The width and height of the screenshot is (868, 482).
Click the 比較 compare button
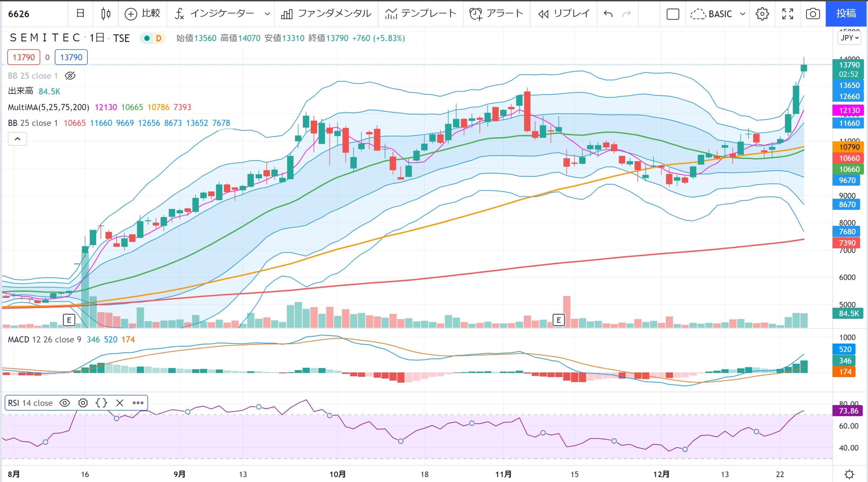(142, 14)
